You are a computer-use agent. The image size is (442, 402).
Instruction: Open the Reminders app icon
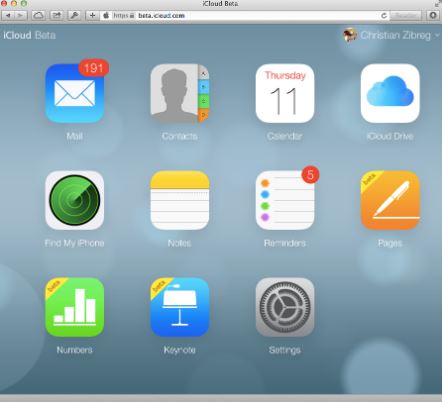(285, 200)
